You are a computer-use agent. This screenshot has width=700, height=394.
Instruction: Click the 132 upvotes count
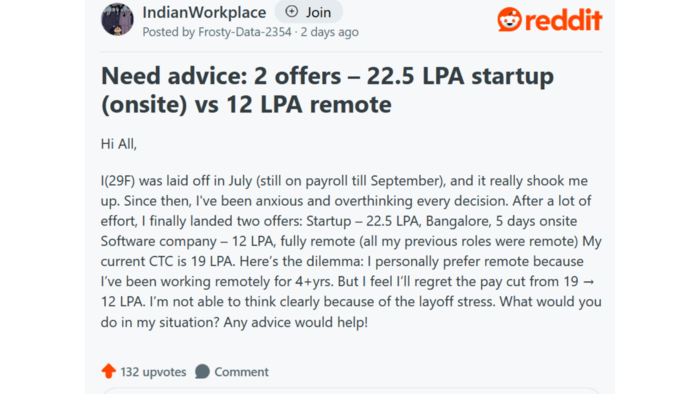point(153,372)
